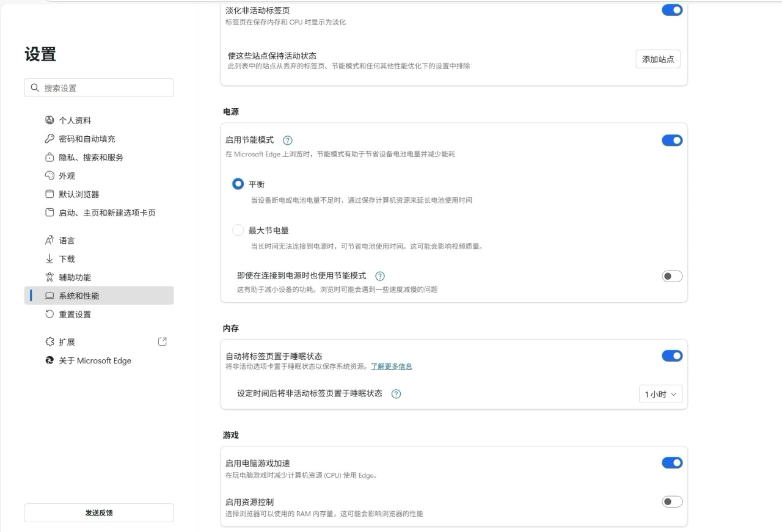Enable the 启用资源控制 toggle
The image size is (782, 532).
(x=672, y=501)
